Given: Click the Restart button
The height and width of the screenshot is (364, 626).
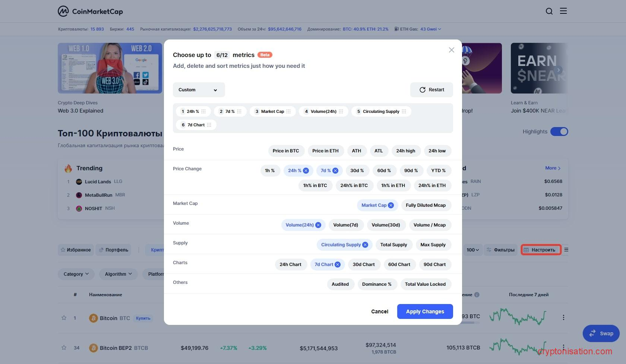Looking at the screenshot, I should click(x=431, y=90).
